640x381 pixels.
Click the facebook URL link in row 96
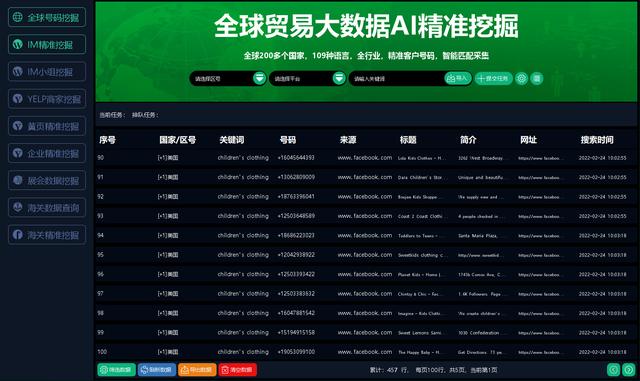[539, 275]
